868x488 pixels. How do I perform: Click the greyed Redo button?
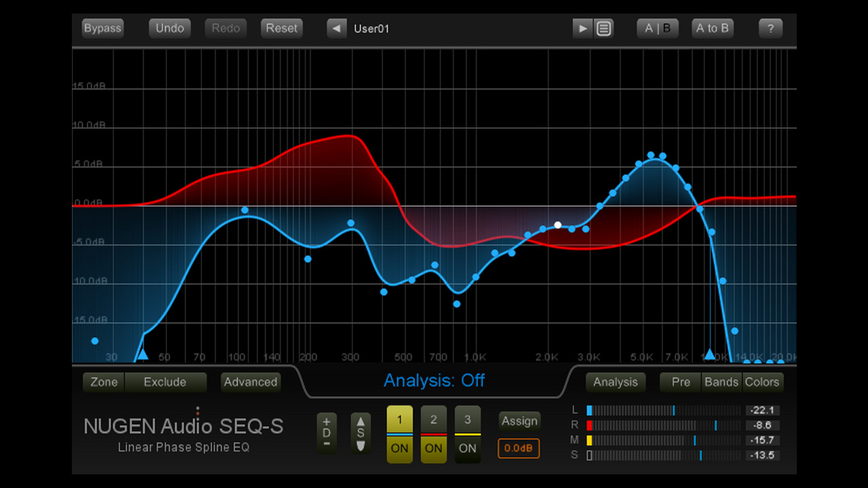pyautogui.click(x=226, y=28)
